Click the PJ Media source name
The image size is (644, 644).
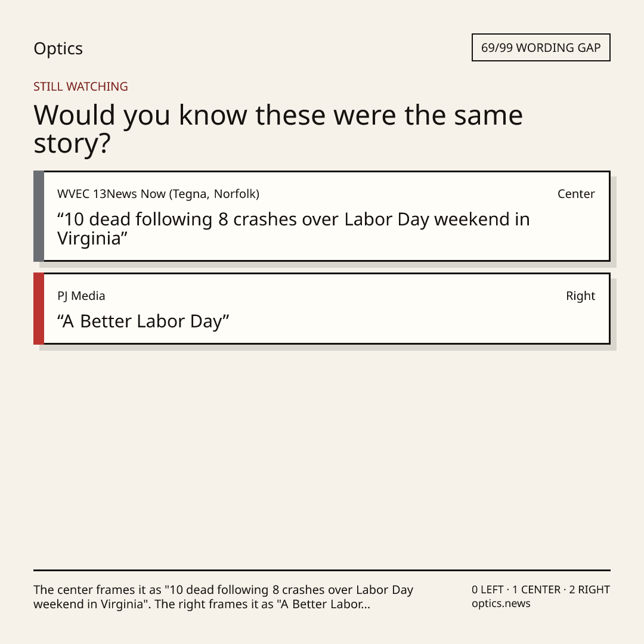pyautogui.click(x=81, y=296)
